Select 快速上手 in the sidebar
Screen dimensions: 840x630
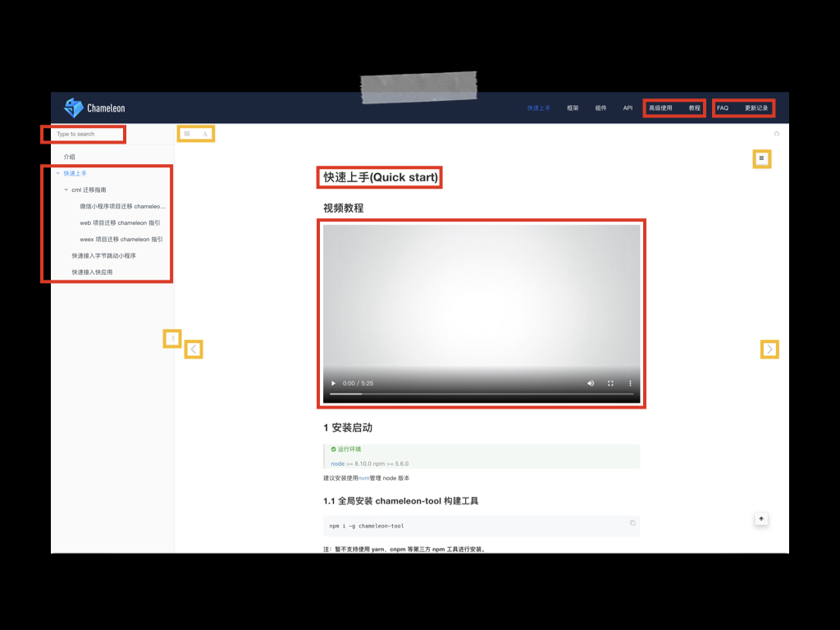click(75, 174)
